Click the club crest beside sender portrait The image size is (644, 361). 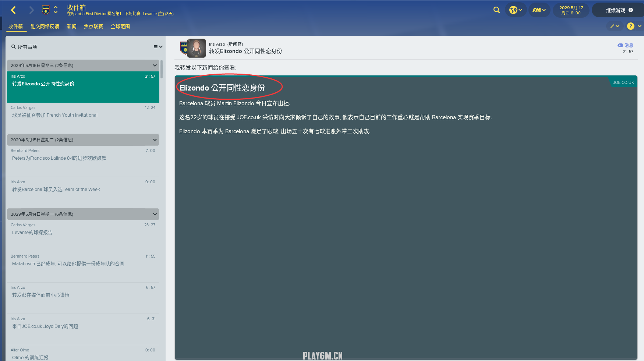[x=184, y=48]
